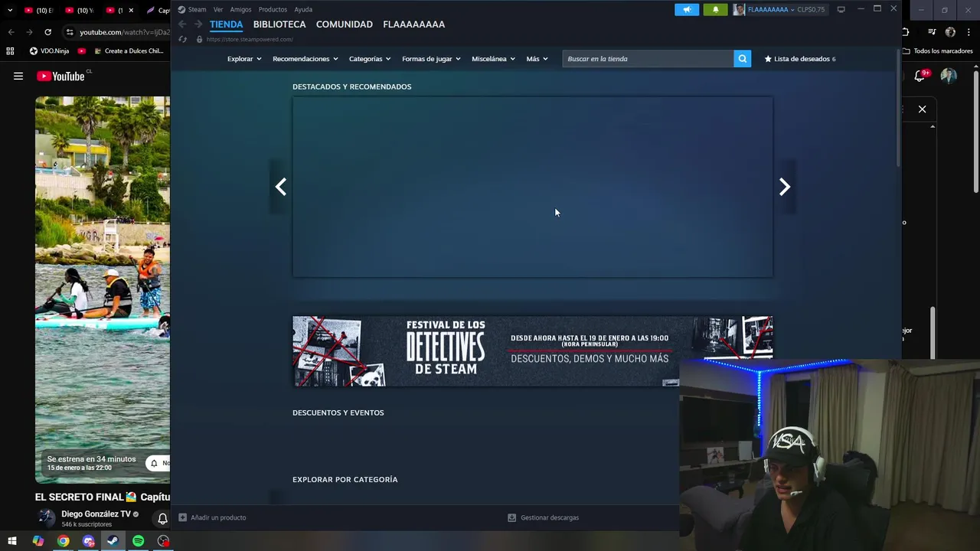Open Chrome apps grid in bookmarks bar
This screenshot has height=551, width=980.
pos(10,51)
